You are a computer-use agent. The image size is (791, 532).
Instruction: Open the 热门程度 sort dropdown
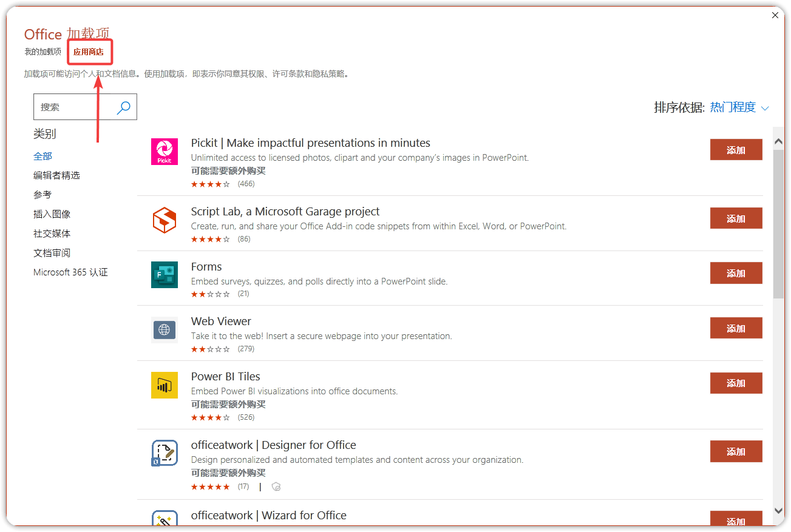pos(739,107)
